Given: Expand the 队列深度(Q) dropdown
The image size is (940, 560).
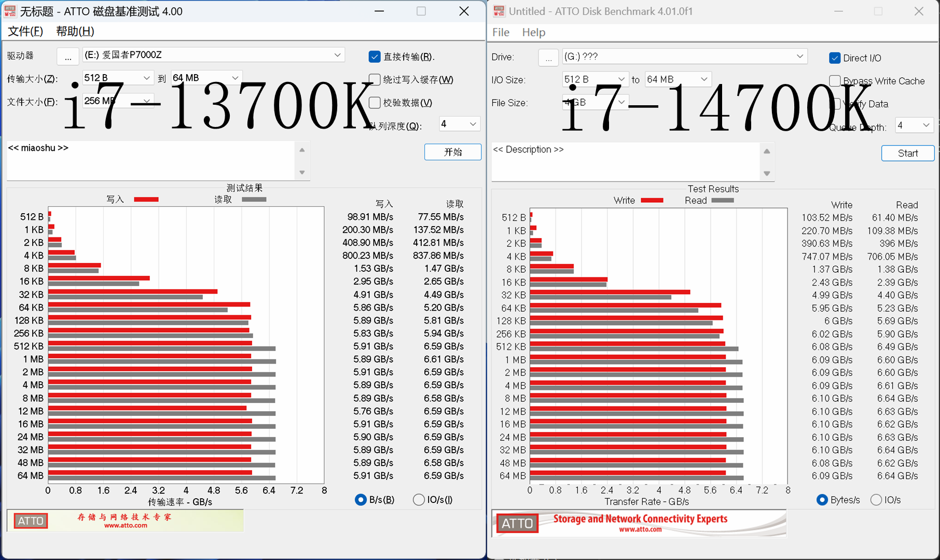Looking at the screenshot, I should [473, 124].
